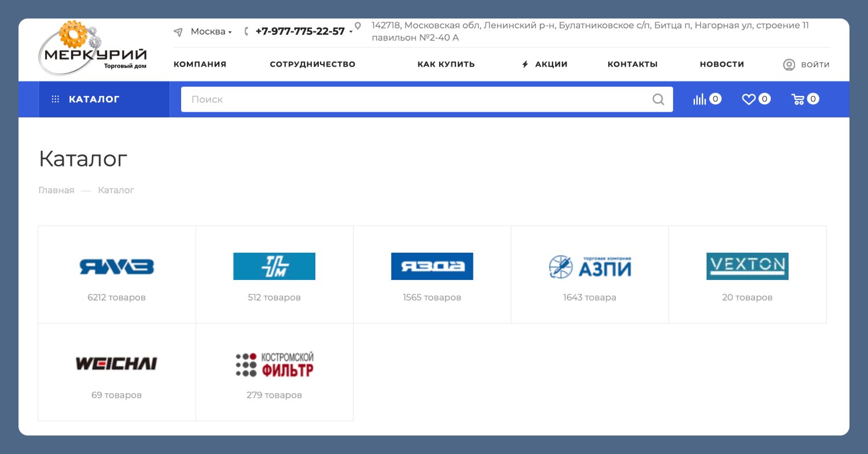868x454 pixels.
Task: Click the Главная breadcrumb link
Action: coord(56,190)
